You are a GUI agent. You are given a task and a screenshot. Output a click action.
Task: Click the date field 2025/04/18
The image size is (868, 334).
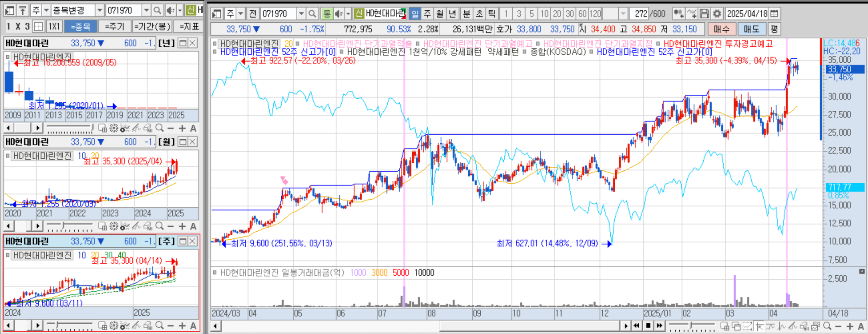coord(747,14)
